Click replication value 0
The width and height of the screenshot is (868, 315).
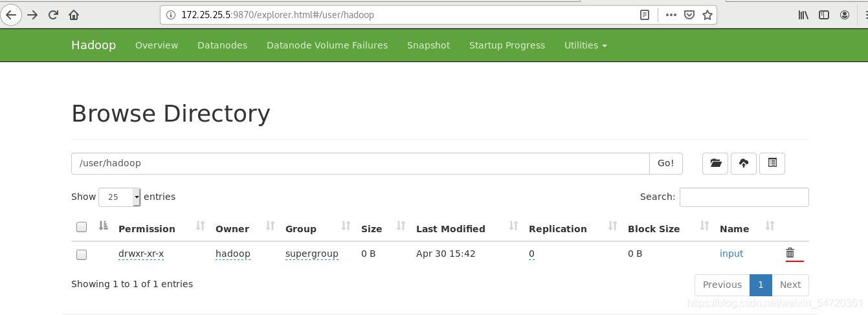coord(531,254)
